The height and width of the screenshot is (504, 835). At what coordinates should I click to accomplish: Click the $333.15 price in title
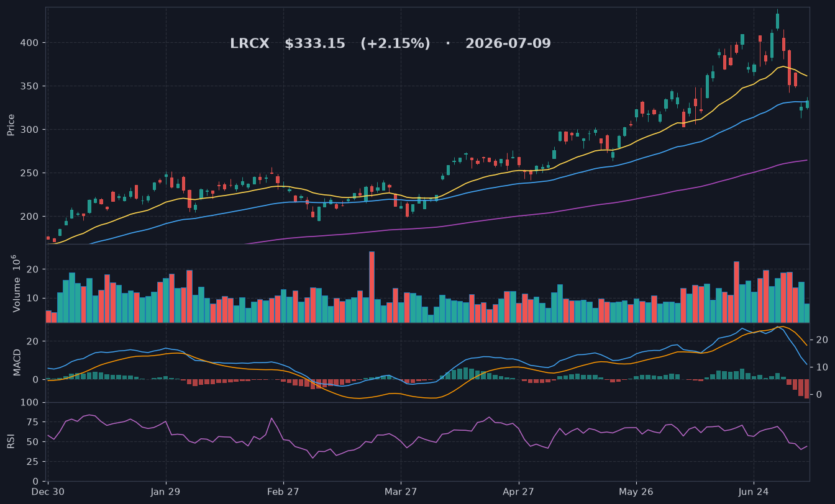pyautogui.click(x=315, y=44)
